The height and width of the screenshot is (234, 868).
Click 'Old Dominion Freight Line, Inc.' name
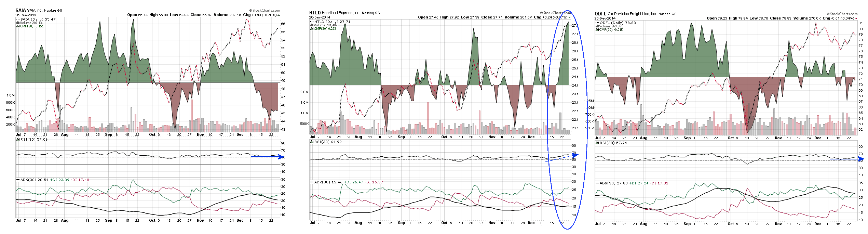(x=632, y=14)
